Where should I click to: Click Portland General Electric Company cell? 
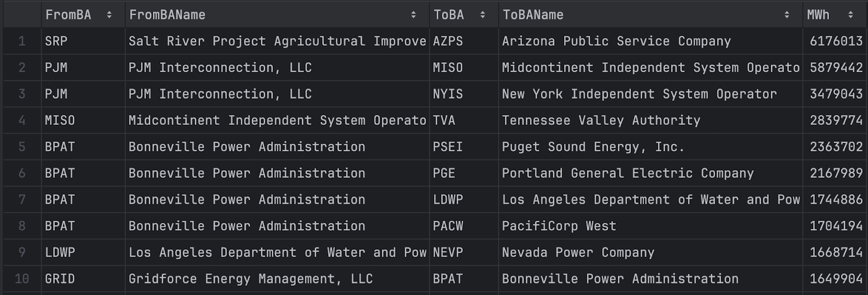(650, 174)
